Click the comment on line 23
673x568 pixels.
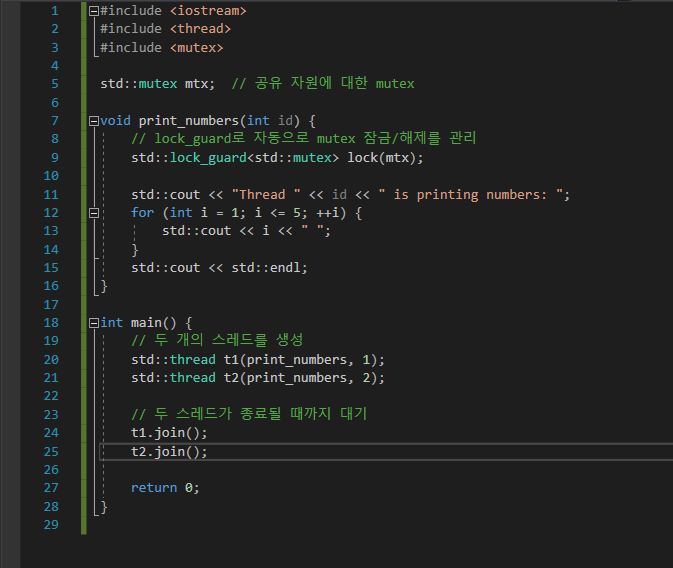(x=249, y=414)
